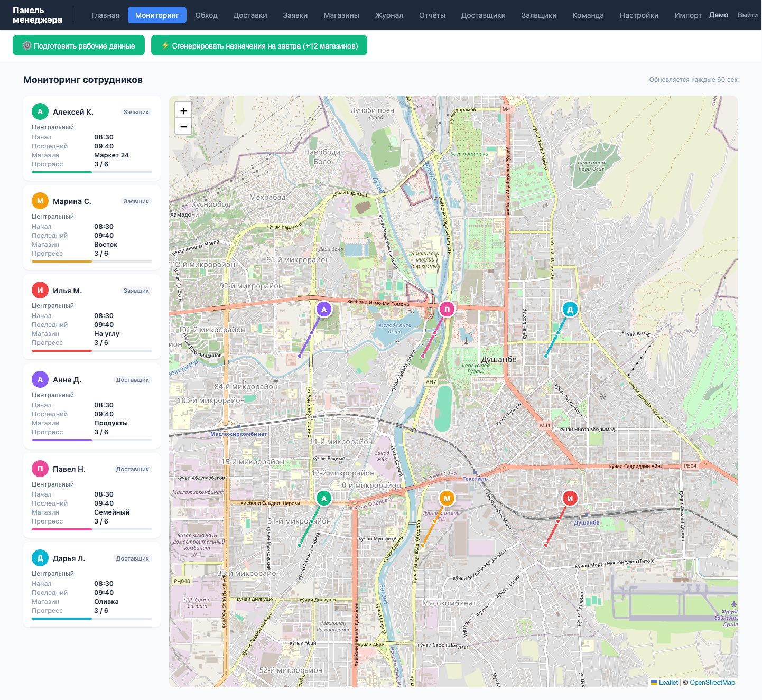Screen dimensions: 762x700
Task: Select the orange М marker on the map
Action: click(x=447, y=498)
